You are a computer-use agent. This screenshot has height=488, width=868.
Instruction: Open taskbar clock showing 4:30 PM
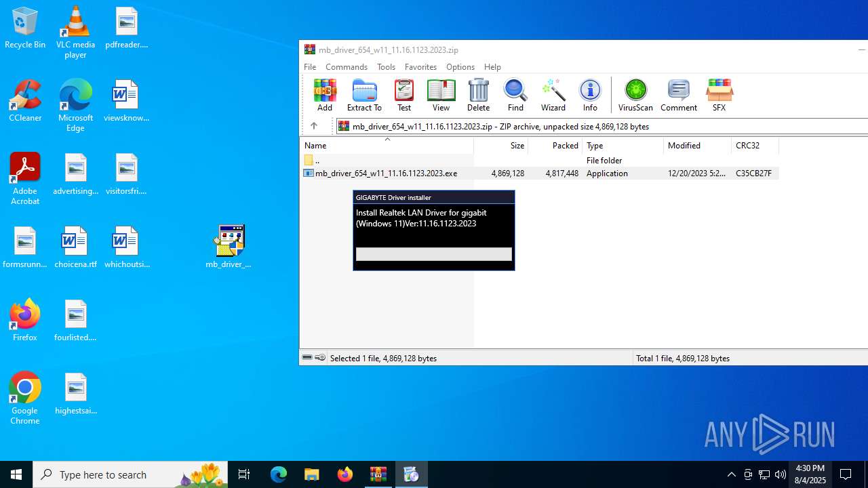tap(810, 474)
